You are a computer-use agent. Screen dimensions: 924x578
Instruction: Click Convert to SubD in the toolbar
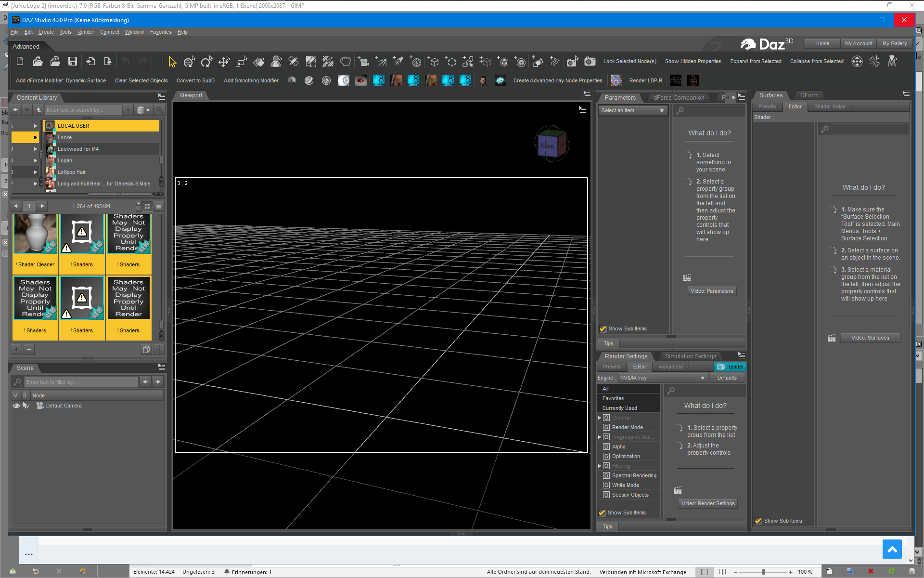[x=195, y=80]
